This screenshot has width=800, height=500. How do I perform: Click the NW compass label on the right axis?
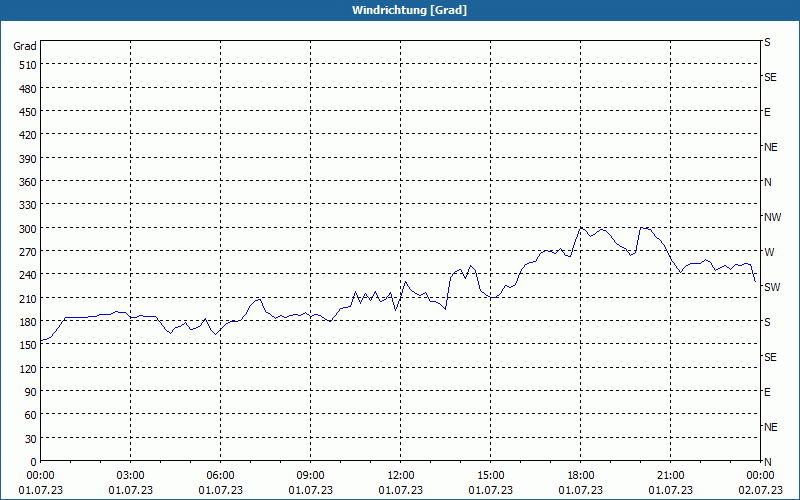tap(772, 217)
